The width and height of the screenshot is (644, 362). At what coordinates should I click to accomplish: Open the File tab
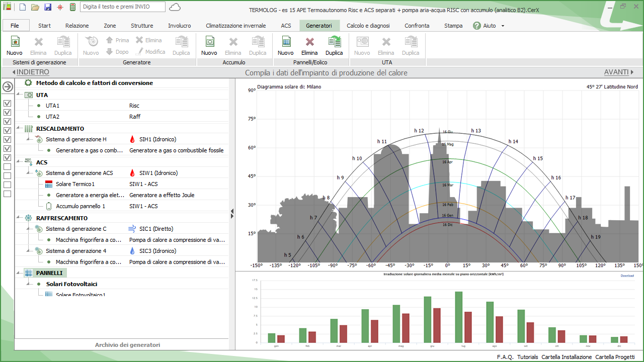tap(15, 26)
